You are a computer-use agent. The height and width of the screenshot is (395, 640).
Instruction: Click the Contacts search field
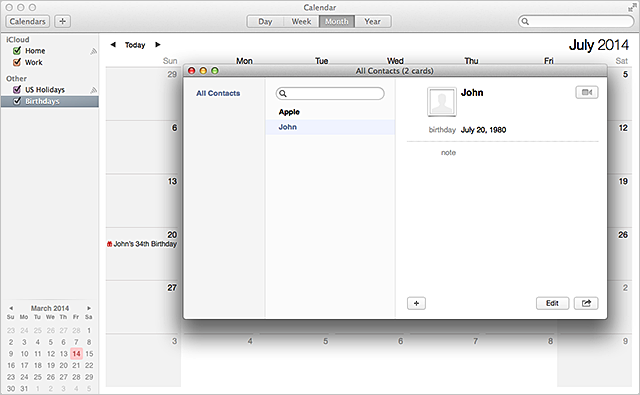tap(330, 93)
